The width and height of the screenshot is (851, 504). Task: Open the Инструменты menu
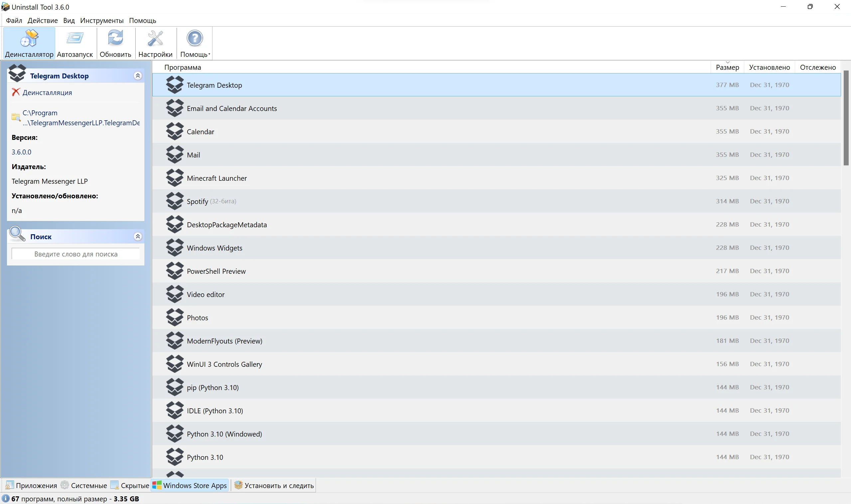tap(102, 20)
